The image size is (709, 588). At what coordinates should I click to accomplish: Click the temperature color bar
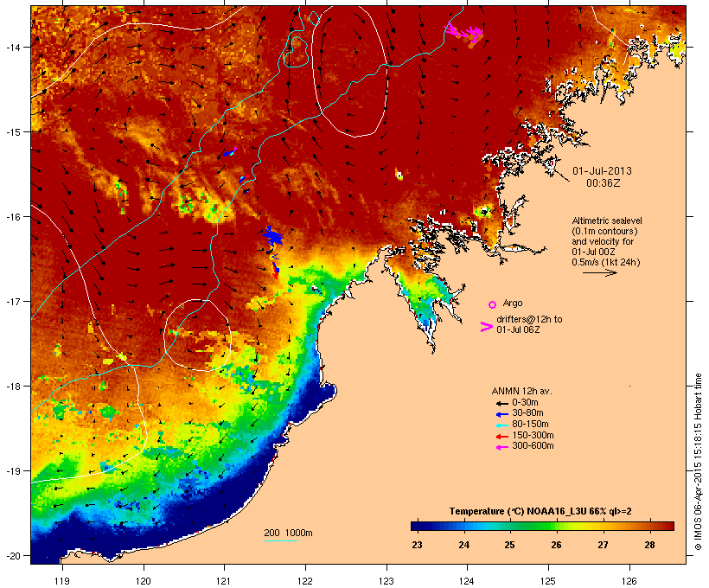[542, 526]
